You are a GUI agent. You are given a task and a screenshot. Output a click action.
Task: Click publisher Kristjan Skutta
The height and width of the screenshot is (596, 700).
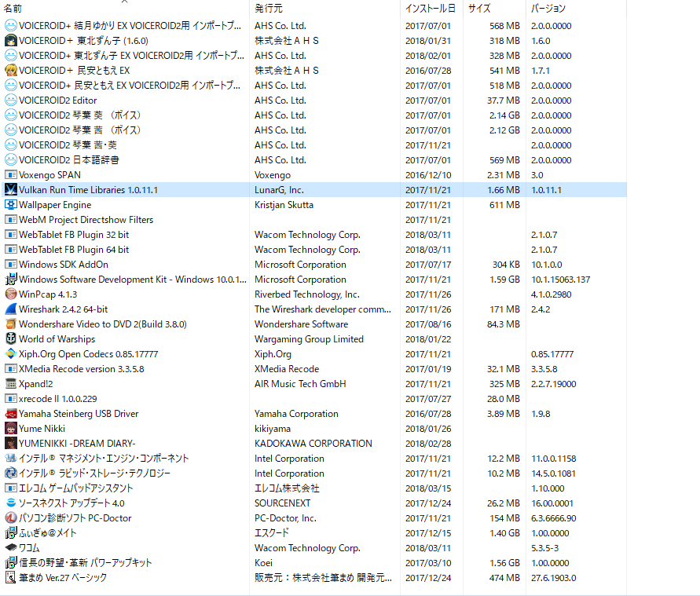click(284, 205)
